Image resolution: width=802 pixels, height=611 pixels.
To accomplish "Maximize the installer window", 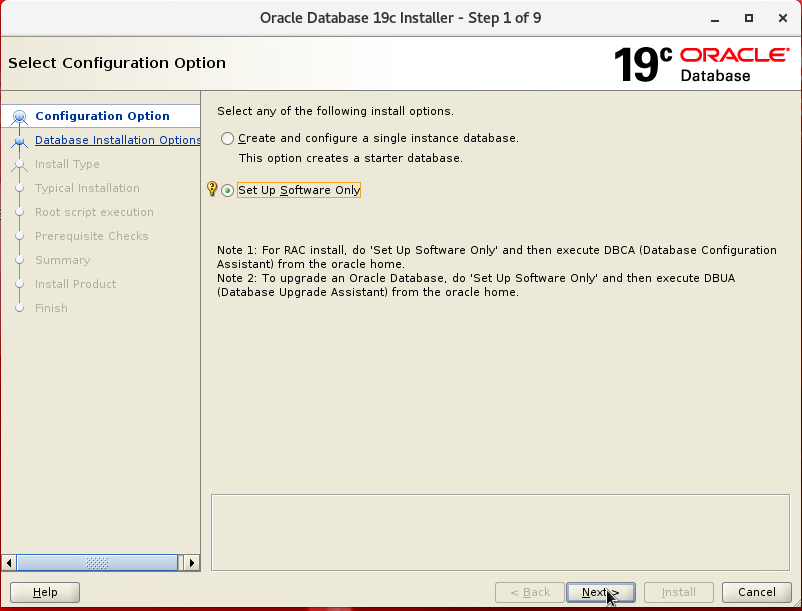I will [x=749, y=18].
